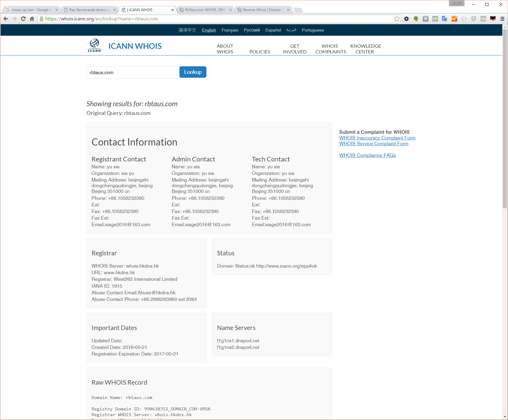Click the Abuse Contact Email text
508x420 pixels.
pyautogui.click(x=134, y=292)
